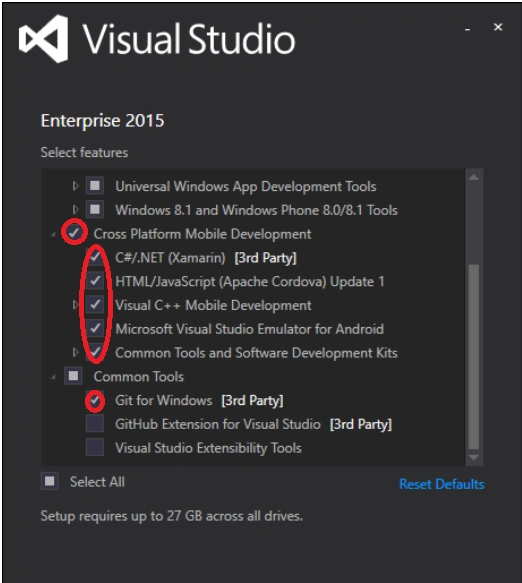Enable Visual Studio Extensibility Tools
The width and height of the screenshot is (522, 583).
(95, 447)
